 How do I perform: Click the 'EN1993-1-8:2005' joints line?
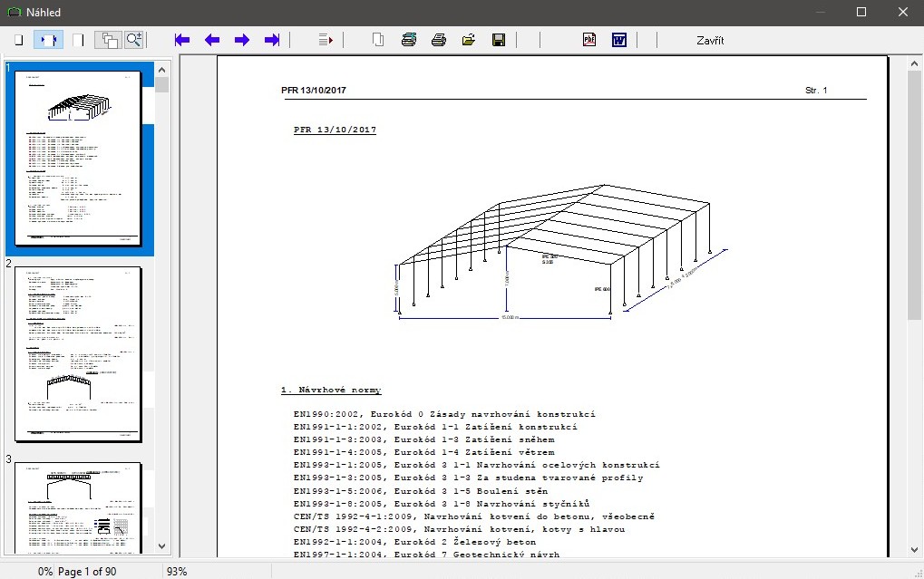(442, 504)
